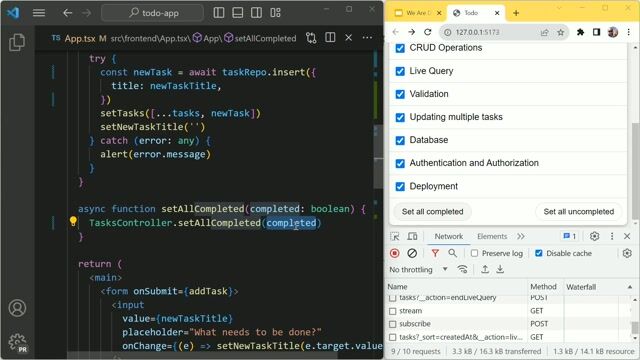
Task: Toggle secondary side bar layout icon
Action: coord(256,13)
